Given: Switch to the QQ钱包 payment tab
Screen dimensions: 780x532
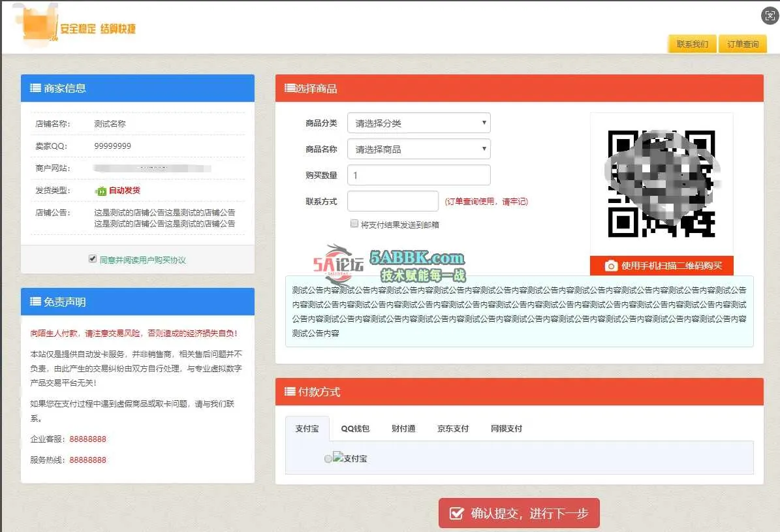Looking at the screenshot, I should (x=355, y=429).
